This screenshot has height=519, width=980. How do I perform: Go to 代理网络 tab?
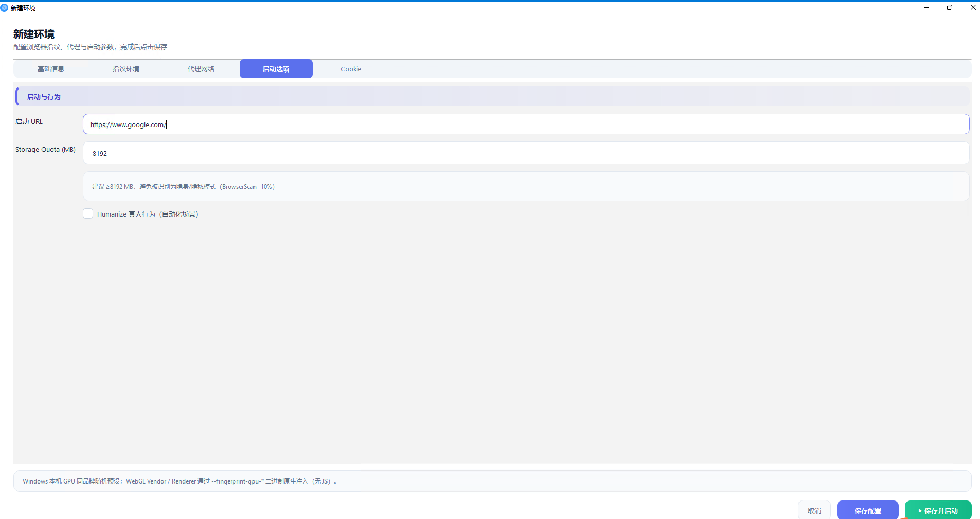[x=201, y=69]
